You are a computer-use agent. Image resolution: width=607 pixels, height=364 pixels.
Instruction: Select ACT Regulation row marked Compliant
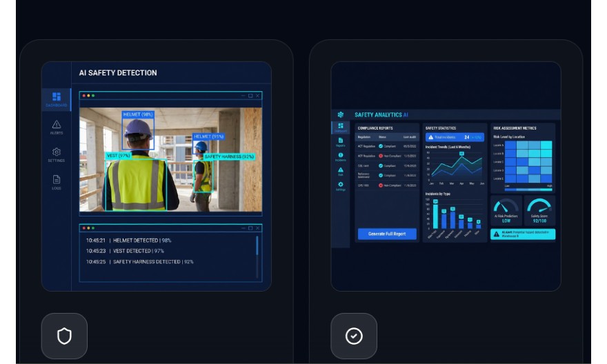pyautogui.click(x=387, y=146)
